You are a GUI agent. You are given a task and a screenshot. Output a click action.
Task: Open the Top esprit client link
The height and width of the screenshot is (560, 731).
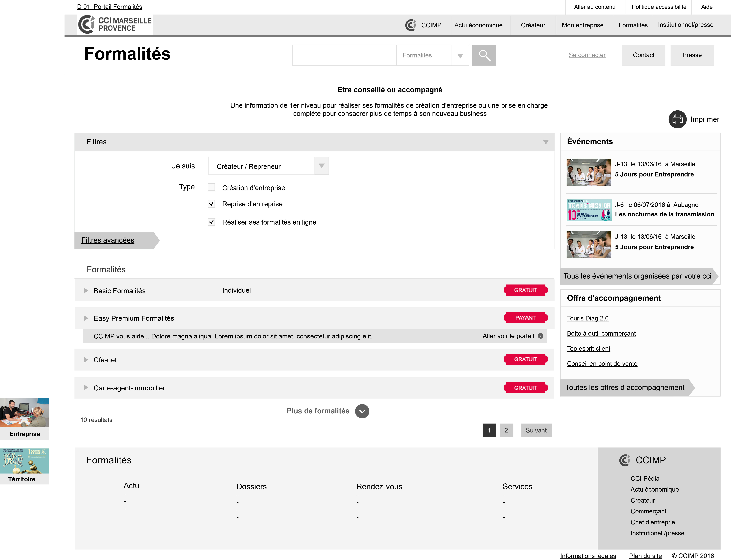(589, 349)
